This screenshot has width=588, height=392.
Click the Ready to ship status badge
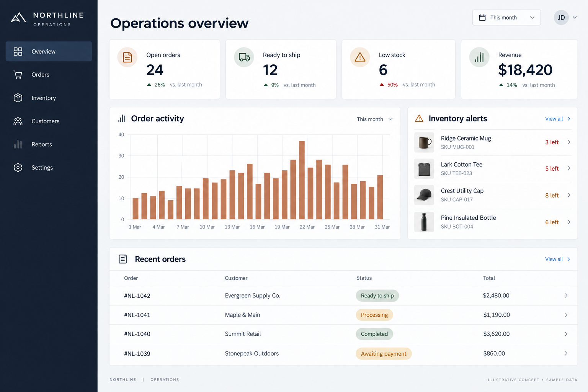[x=377, y=296]
